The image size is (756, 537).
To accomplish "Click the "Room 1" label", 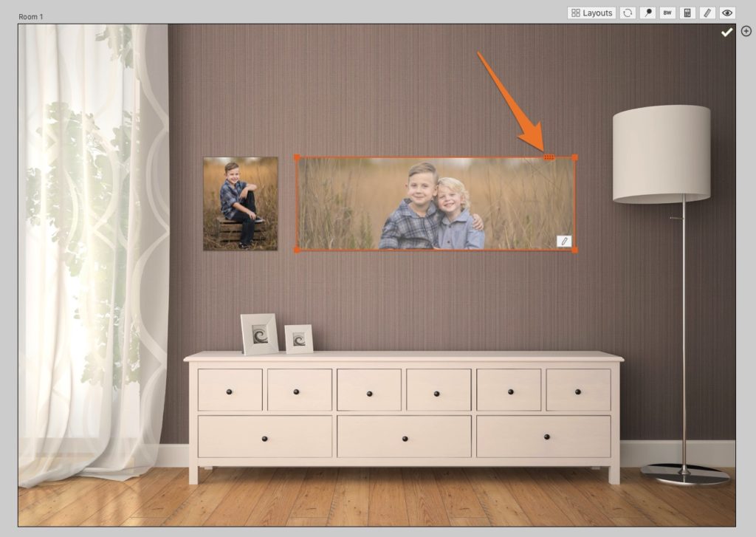I will tap(31, 17).
